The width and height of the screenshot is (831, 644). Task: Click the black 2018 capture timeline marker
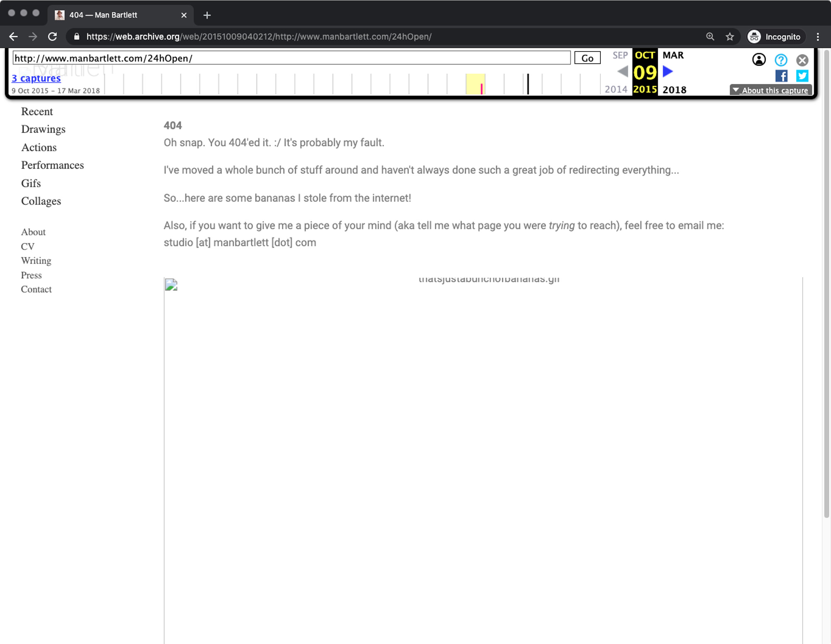click(528, 84)
